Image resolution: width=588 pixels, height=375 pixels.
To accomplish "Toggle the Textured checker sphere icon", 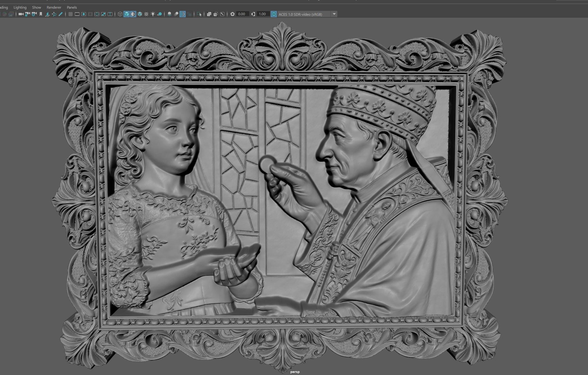I will pyautogui.click(x=147, y=14).
